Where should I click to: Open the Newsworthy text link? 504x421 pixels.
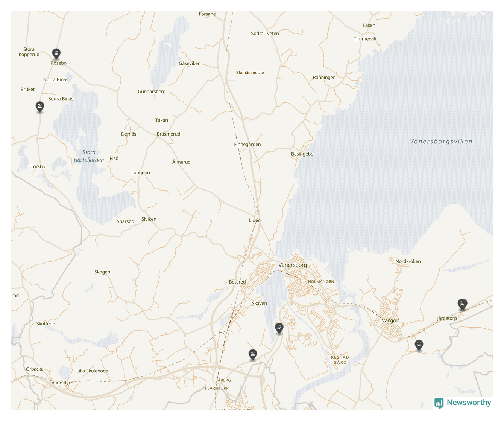coord(469,403)
